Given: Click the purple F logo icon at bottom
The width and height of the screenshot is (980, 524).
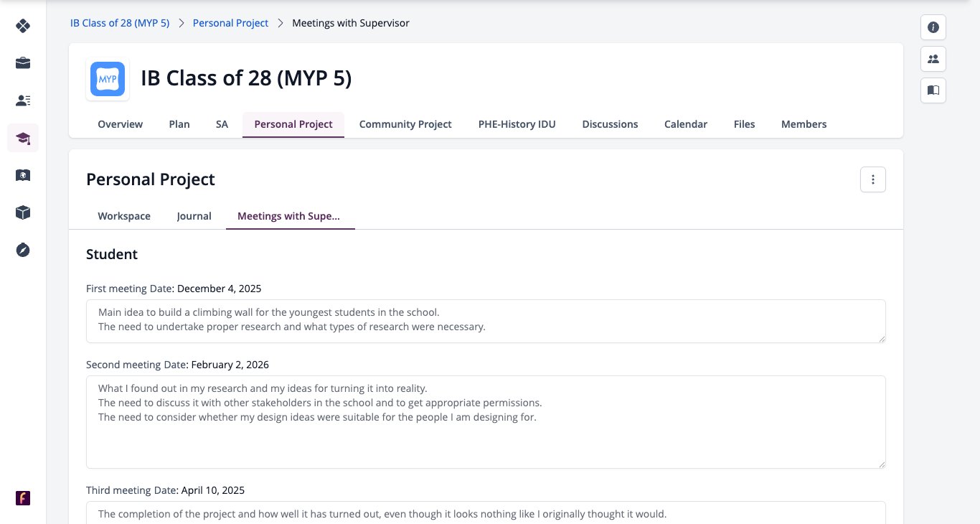Looking at the screenshot, I should tap(23, 498).
